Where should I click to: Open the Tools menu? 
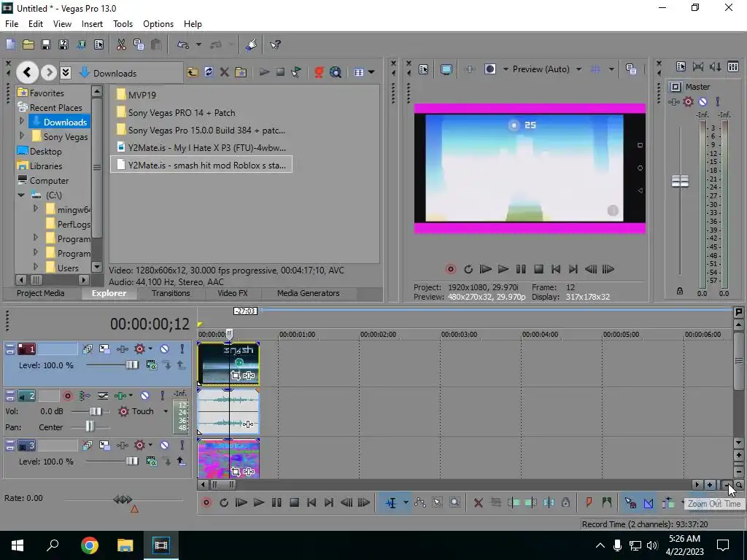[x=123, y=24]
